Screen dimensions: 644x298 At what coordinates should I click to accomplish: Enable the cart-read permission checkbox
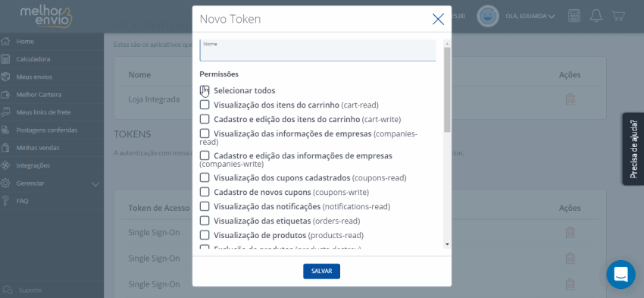[x=205, y=105]
